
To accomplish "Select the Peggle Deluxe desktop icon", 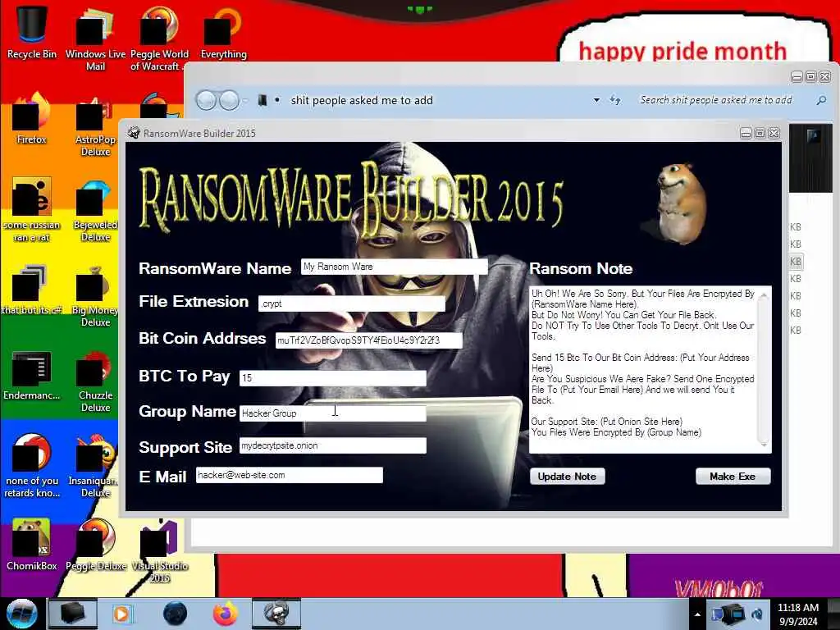I will (95, 545).
